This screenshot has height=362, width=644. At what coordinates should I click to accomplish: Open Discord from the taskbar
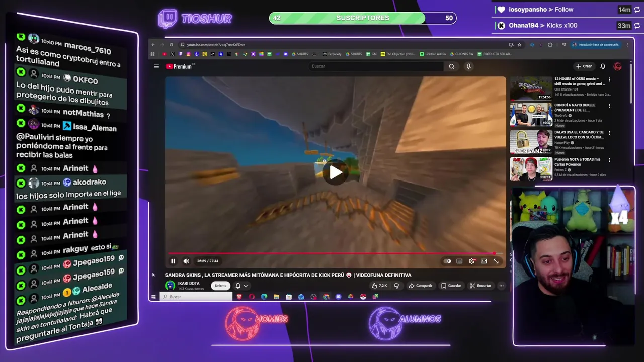click(338, 297)
